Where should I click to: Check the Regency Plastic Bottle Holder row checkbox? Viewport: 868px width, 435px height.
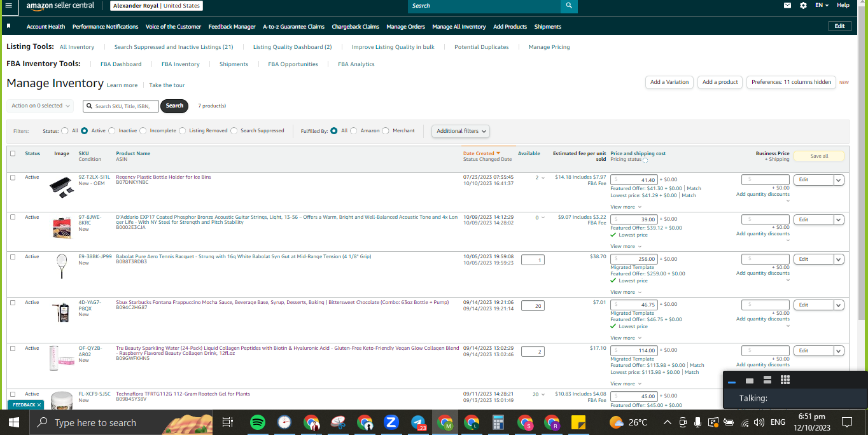13,177
